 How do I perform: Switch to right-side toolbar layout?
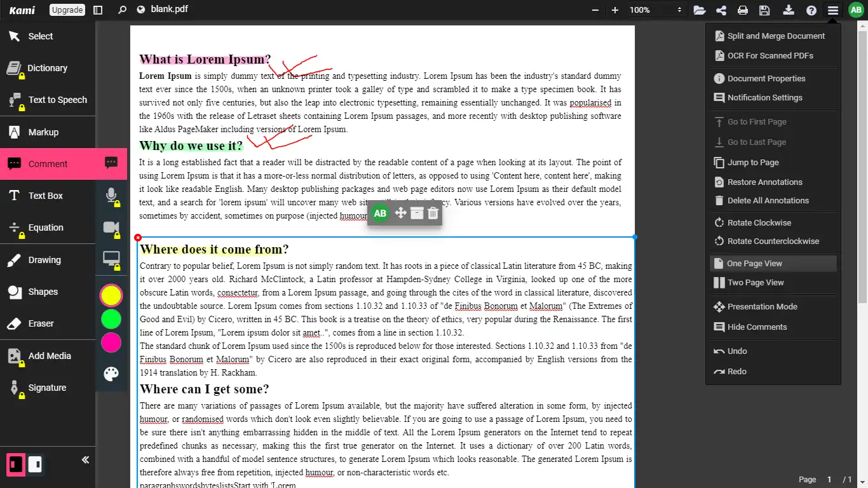point(36,464)
